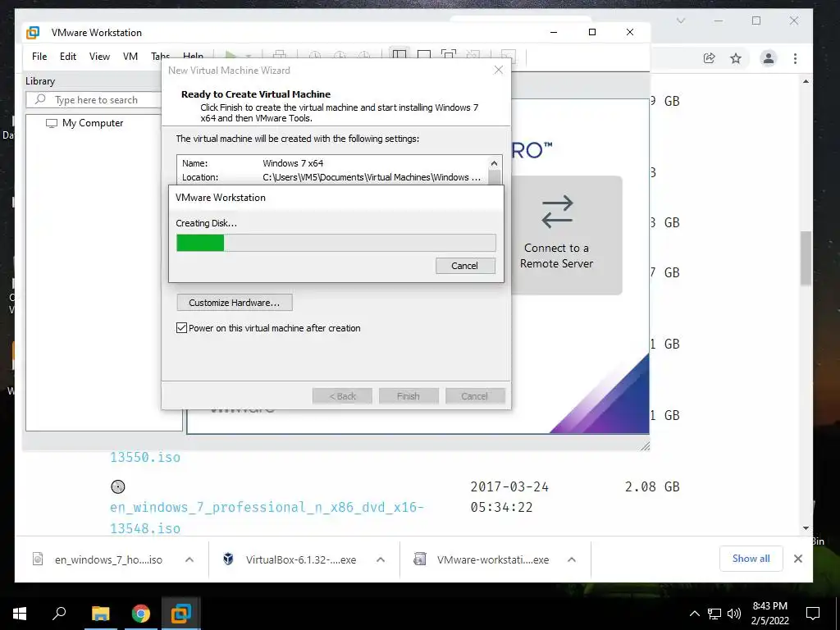Click the power-on play icon in VMware toolbar
Image resolution: width=840 pixels, height=630 pixels.
pos(231,56)
